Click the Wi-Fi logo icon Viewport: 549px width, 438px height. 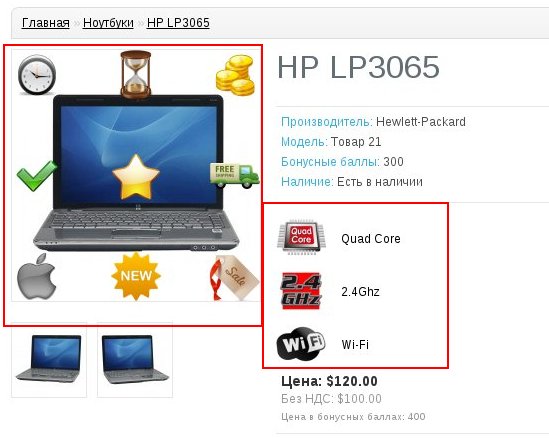(301, 344)
